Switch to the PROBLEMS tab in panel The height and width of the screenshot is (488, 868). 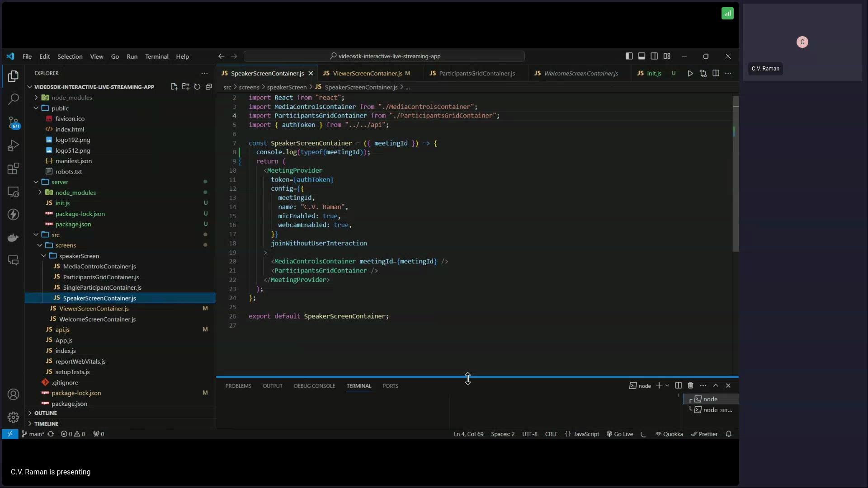pyautogui.click(x=238, y=385)
